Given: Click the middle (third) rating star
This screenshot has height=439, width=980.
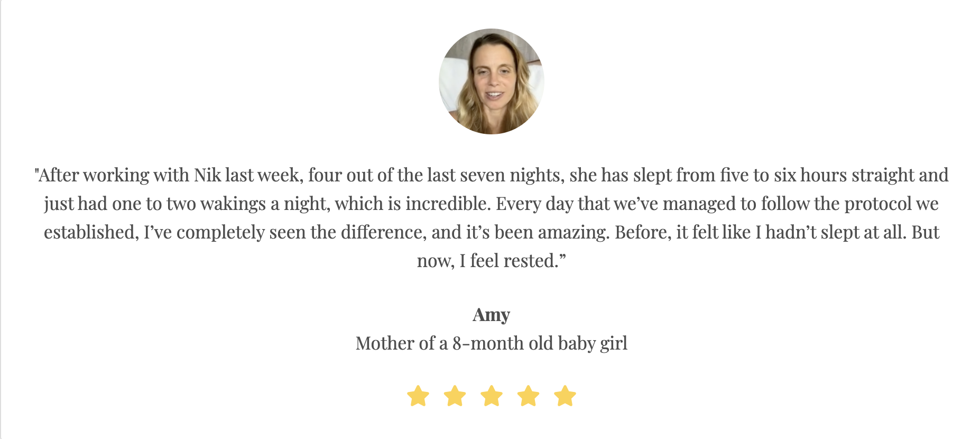Looking at the screenshot, I should 492,396.
